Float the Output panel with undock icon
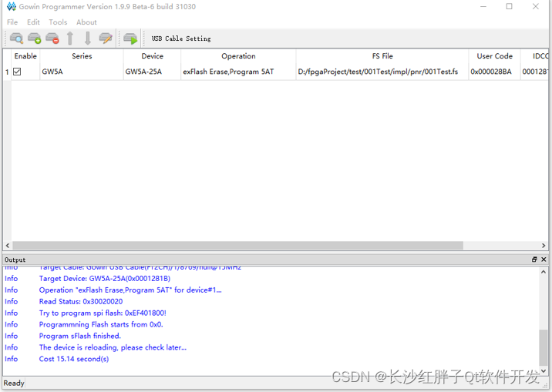The width and height of the screenshot is (552, 392). click(534, 260)
